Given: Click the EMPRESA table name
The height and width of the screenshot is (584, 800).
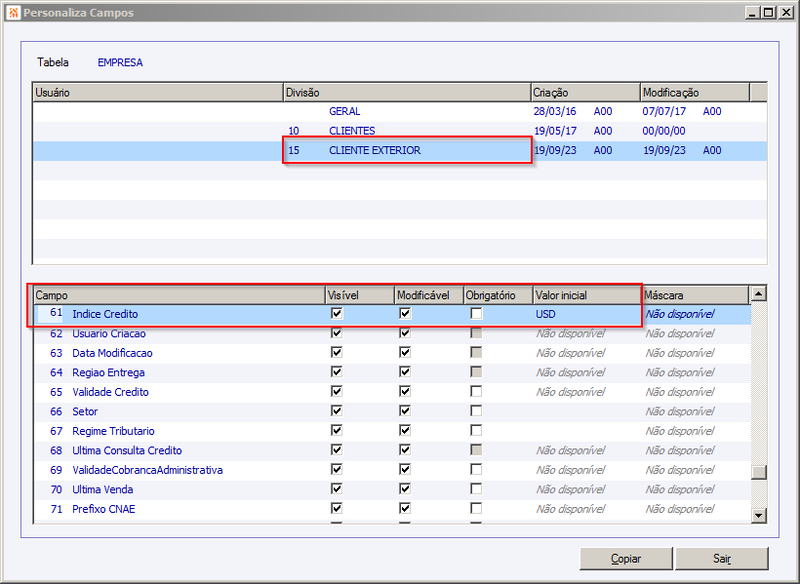Looking at the screenshot, I should coord(120,62).
